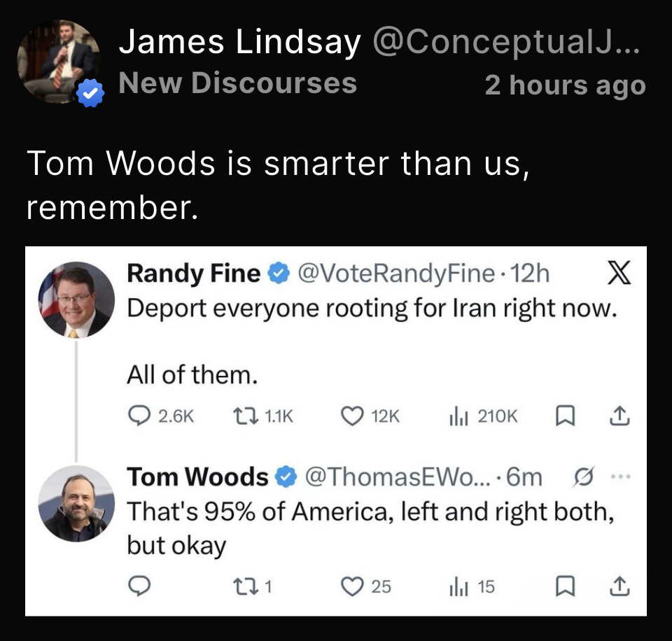Open Tom Woods' profile avatar

tap(76, 504)
